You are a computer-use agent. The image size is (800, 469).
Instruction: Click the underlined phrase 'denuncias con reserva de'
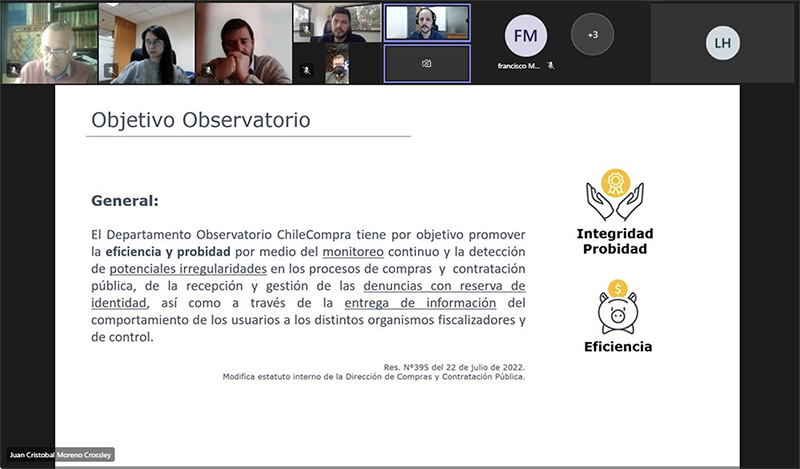pyautogui.click(x=444, y=286)
